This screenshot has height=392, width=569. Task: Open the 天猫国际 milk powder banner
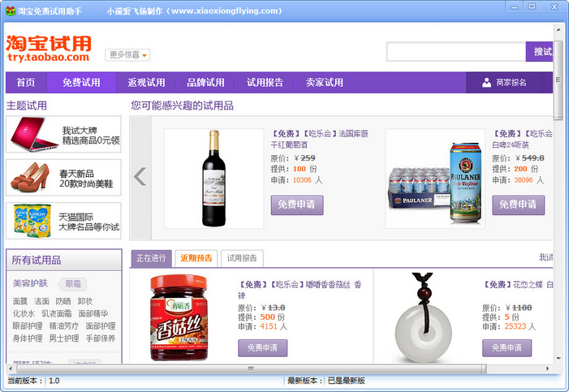coord(63,221)
